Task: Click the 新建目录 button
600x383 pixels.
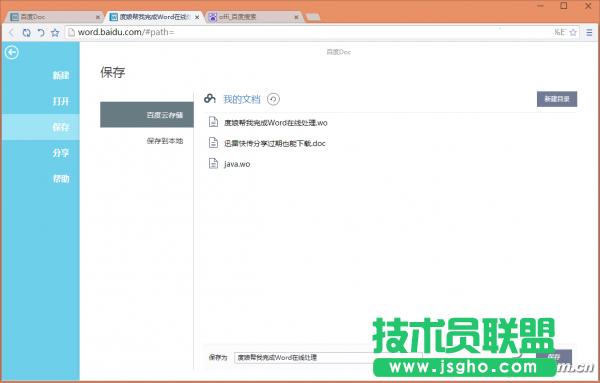Action: [x=557, y=99]
